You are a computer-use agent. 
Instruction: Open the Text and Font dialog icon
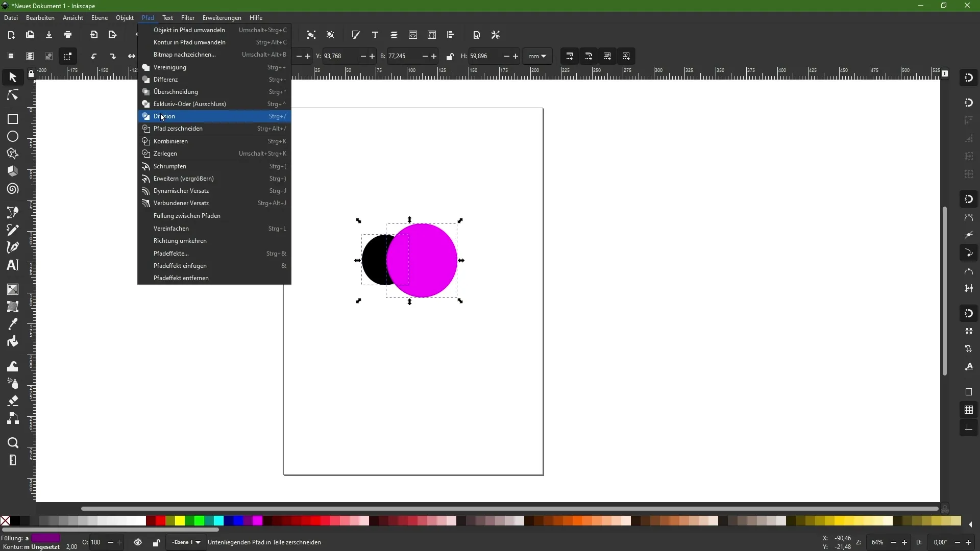coord(375,35)
